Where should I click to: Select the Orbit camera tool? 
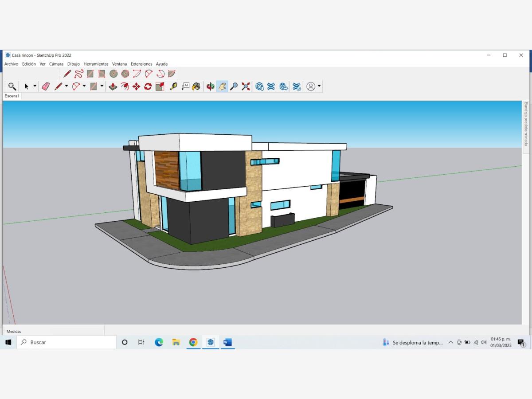(211, 86)
